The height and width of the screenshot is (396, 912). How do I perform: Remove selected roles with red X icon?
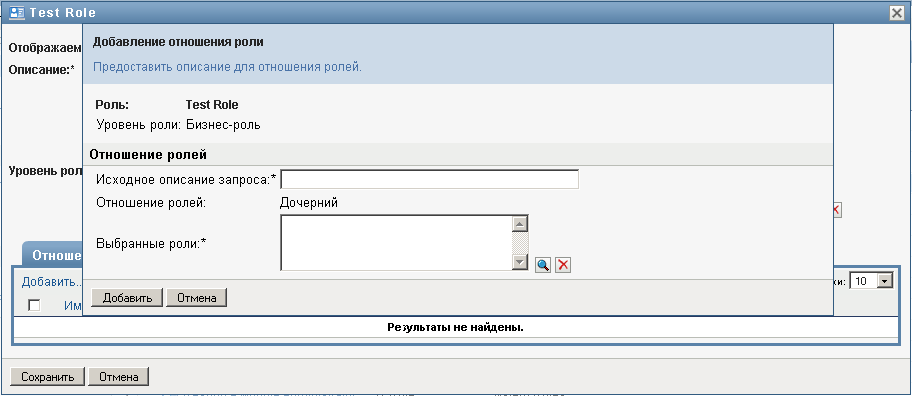pyautogui.click(x=563, y=265)
